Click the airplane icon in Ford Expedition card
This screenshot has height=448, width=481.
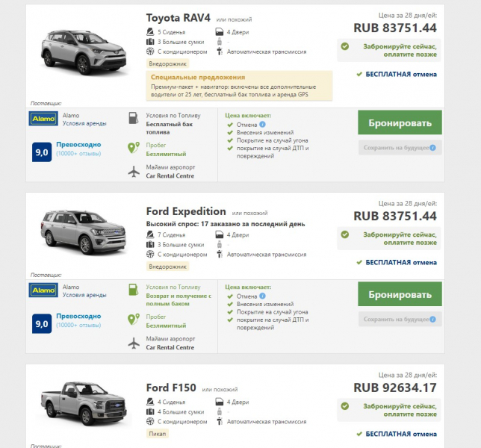coord(133,343)
